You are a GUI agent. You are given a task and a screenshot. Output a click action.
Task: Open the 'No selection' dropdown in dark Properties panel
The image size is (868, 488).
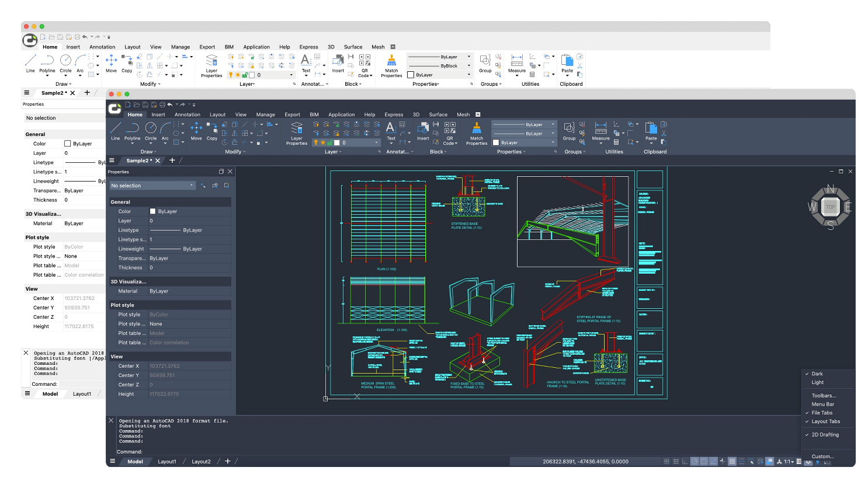point(152,186)
